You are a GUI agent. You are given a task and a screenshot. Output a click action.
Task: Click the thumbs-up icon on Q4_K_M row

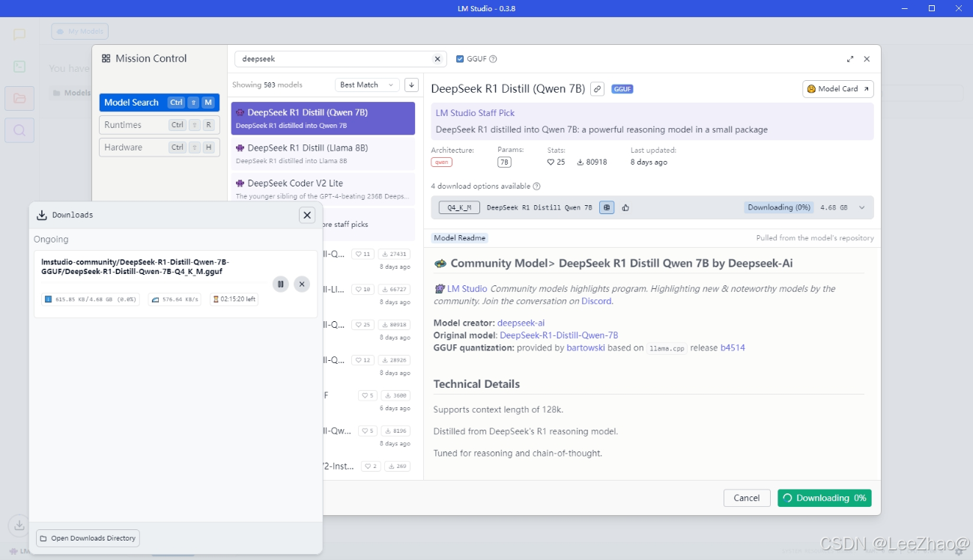625,207
